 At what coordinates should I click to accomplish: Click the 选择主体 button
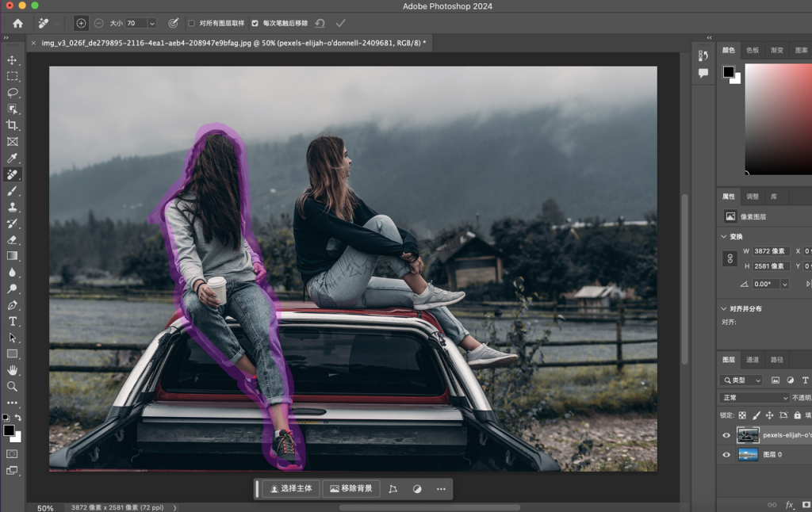pyautogui.click(x=291, y=489)
